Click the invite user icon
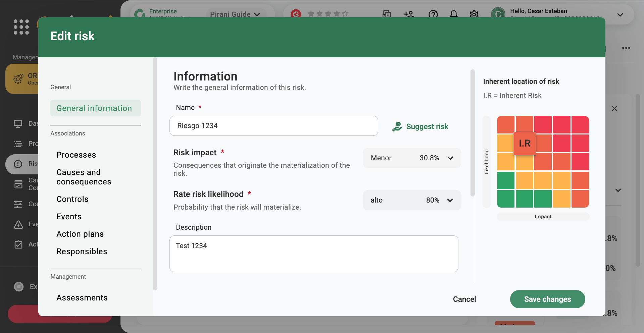Image resolution: width=644 pixels, height=333 pixels. coord(409,14)
